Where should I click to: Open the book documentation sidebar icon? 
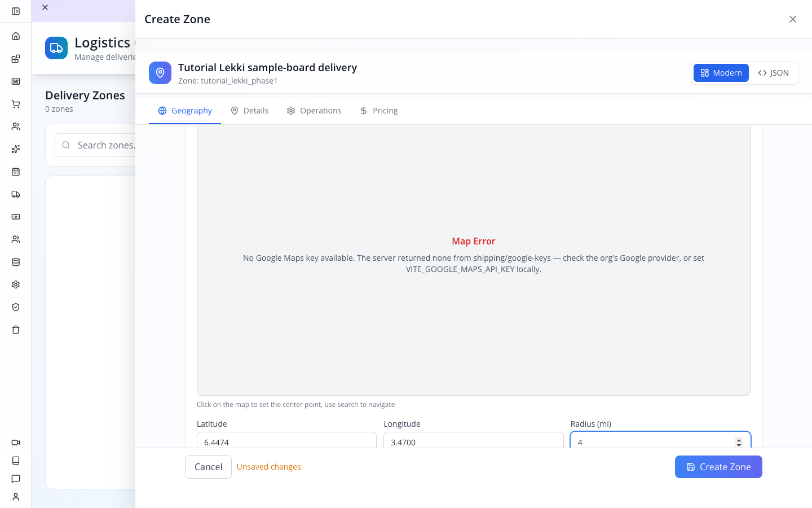16,461
